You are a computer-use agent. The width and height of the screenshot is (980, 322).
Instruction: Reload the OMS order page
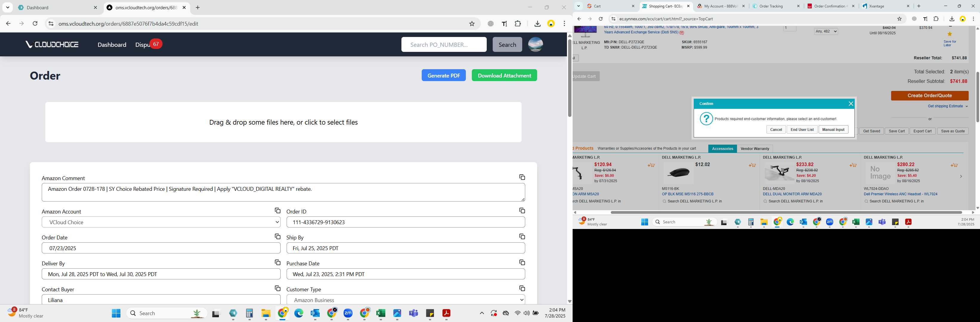(35, 24)
